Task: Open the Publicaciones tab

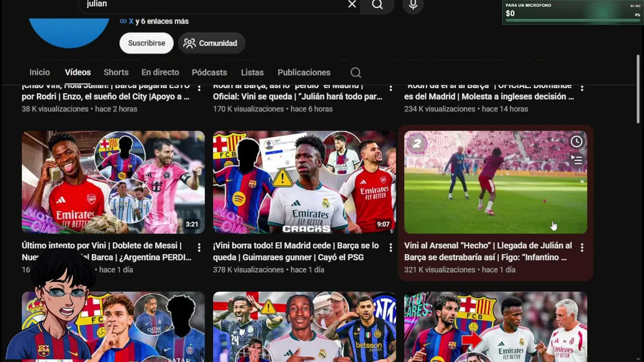Action: (x=304, y=72)
